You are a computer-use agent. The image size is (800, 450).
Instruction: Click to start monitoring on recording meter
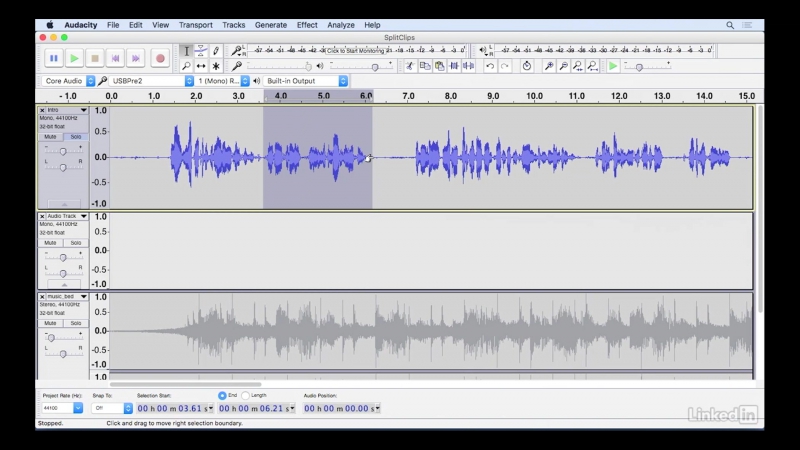pos(356,51)
